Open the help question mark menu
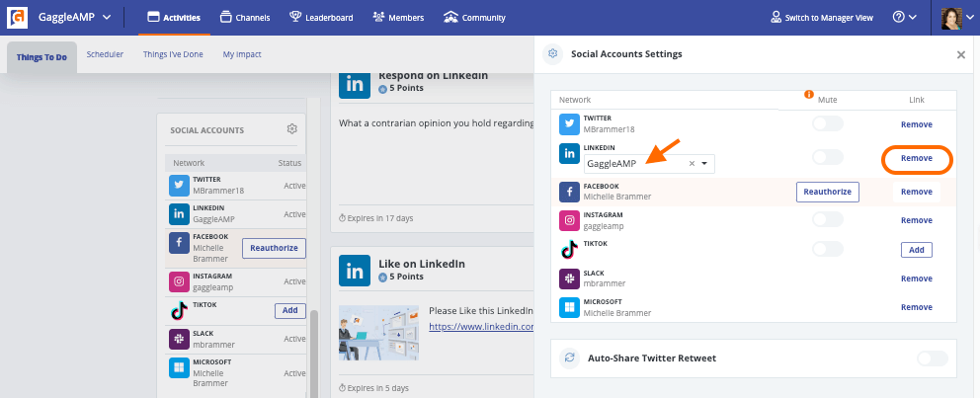Viewport: 980px width, 398px height. click(904, 18)
